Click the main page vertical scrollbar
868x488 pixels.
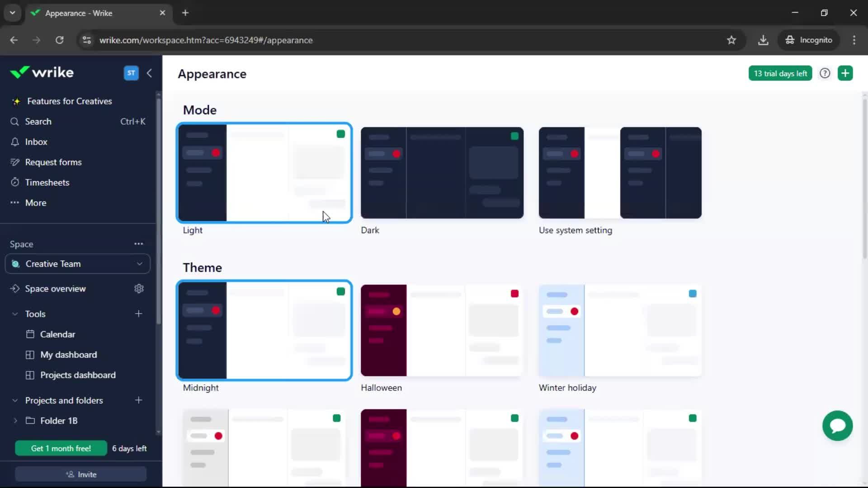pos(865,178)
